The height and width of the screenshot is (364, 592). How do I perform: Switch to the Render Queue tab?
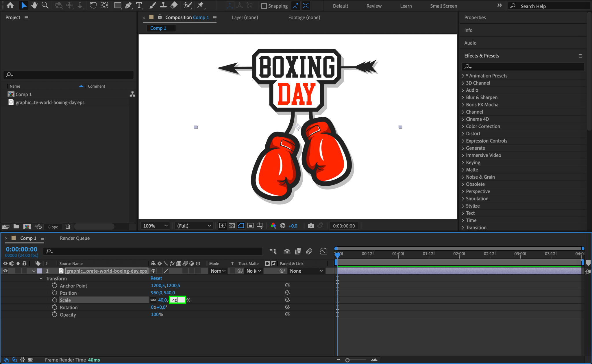75,238
